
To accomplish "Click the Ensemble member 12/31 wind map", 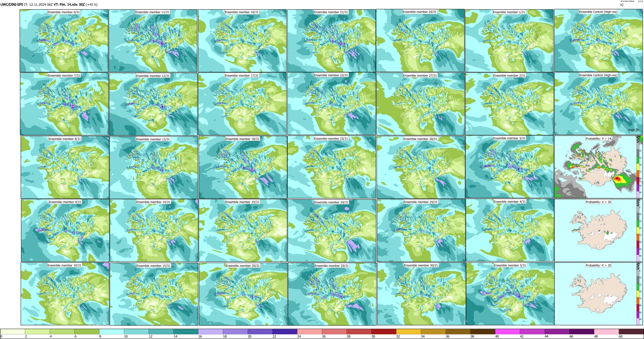I will pos(153,104).
